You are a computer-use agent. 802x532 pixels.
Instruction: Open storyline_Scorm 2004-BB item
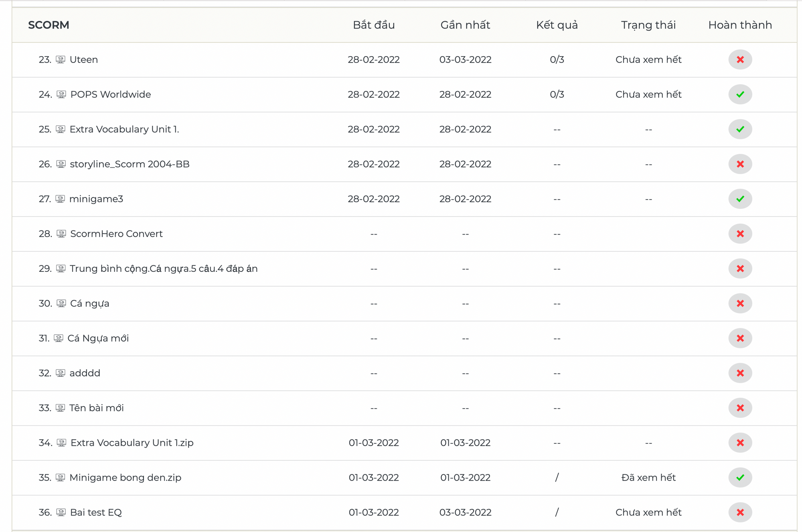130,164
